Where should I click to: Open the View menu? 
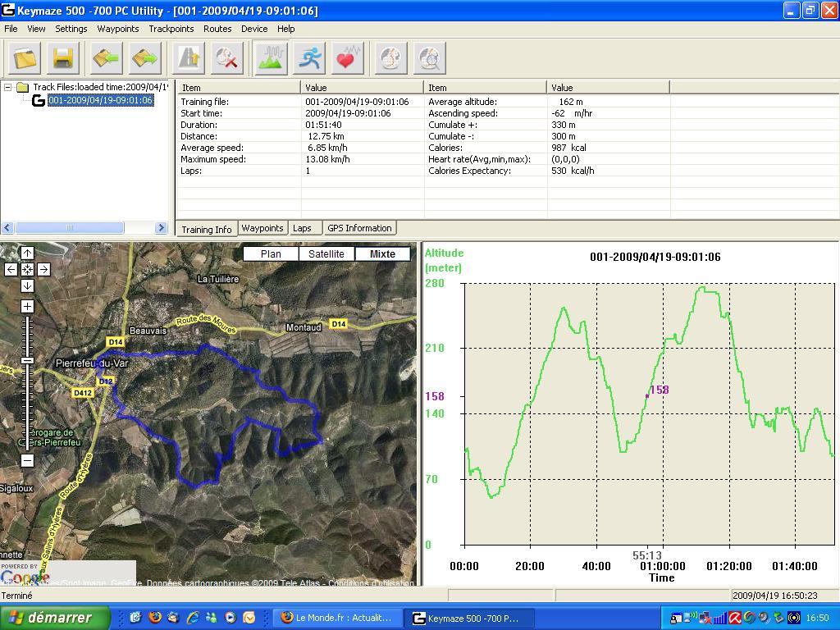click(36, 29)
